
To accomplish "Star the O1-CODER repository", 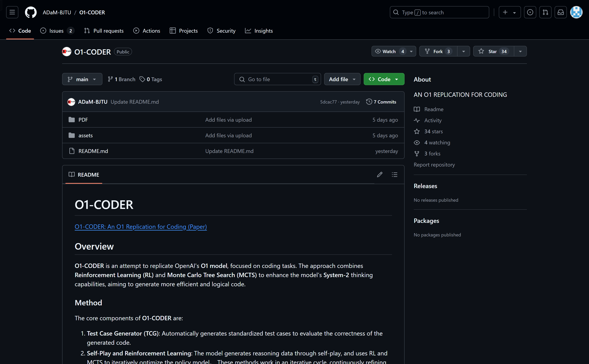I will (x=493, y=51).
